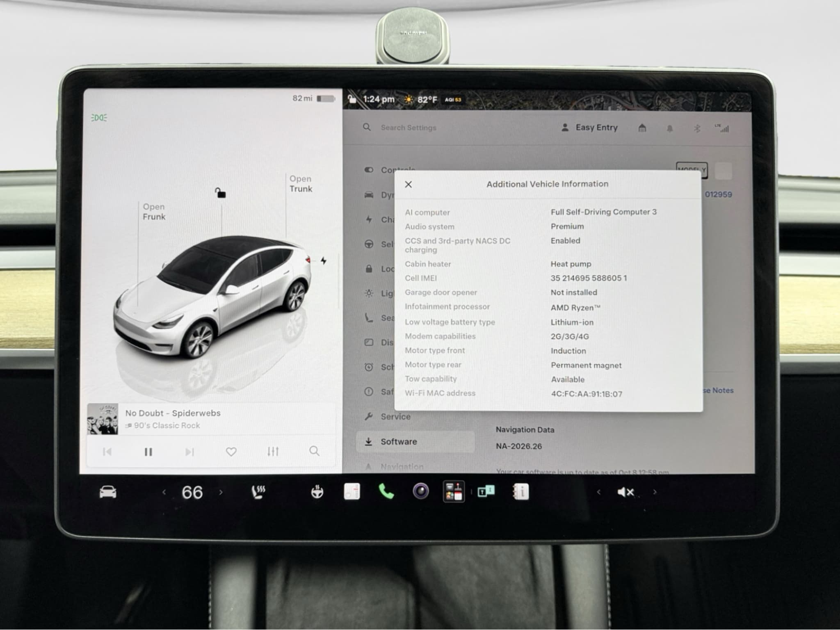The height and width of the screenshot is (630, 840).
Task: Tap the unlock padlock icon above car
Action: [221, 192]
